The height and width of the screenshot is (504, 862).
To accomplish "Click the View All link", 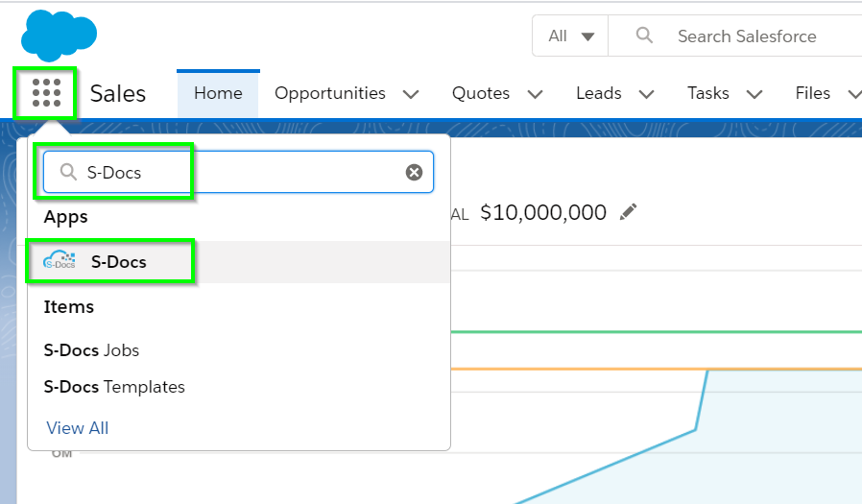I will pos(78,427).
